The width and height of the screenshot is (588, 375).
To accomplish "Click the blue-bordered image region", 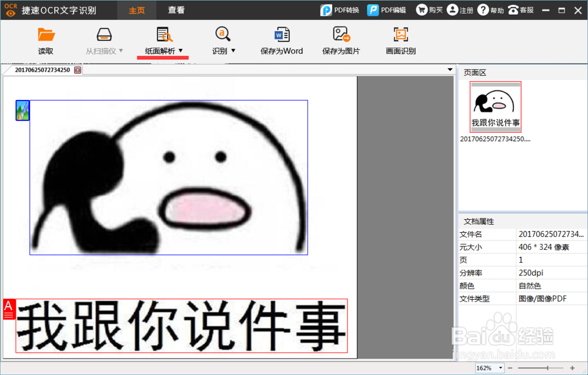I will (x=169, y=178).
